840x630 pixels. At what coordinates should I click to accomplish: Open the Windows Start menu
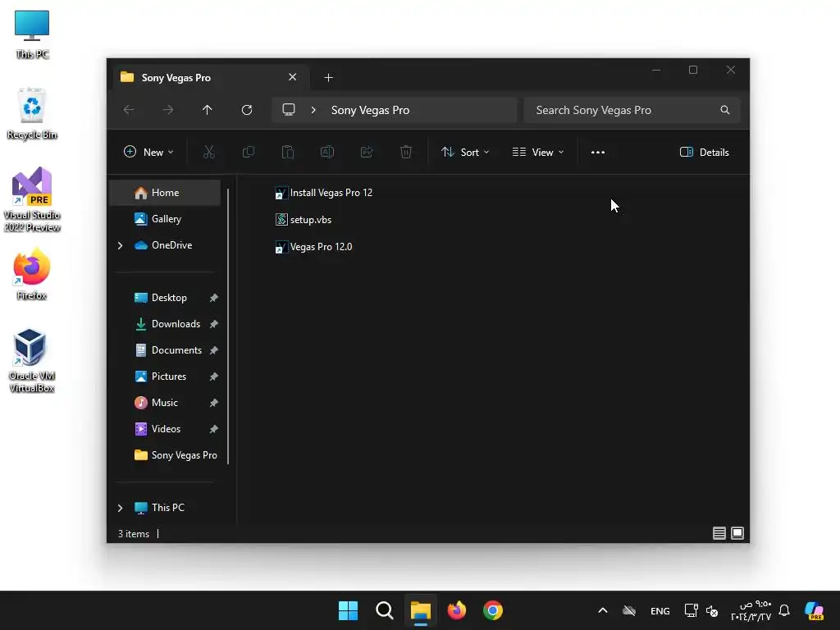pos(348,610)
